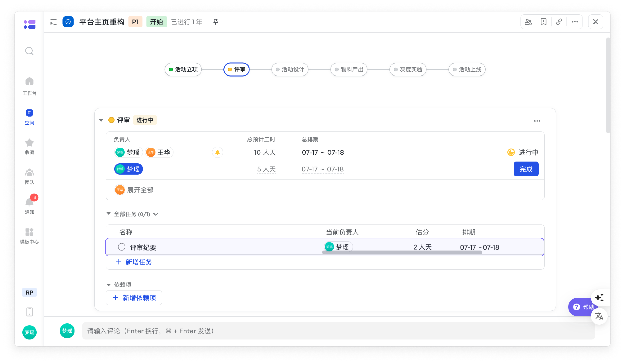Viewport: 625px width, 364px height.
Task: Click the reminder bell next to 王华
Action: point(218,152)
